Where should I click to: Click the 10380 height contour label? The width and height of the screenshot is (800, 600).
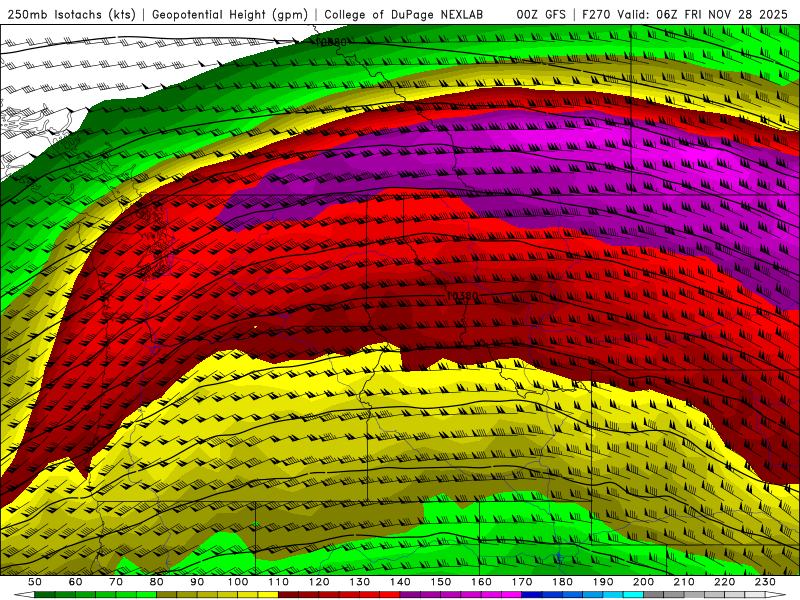(x=462, y=296)
